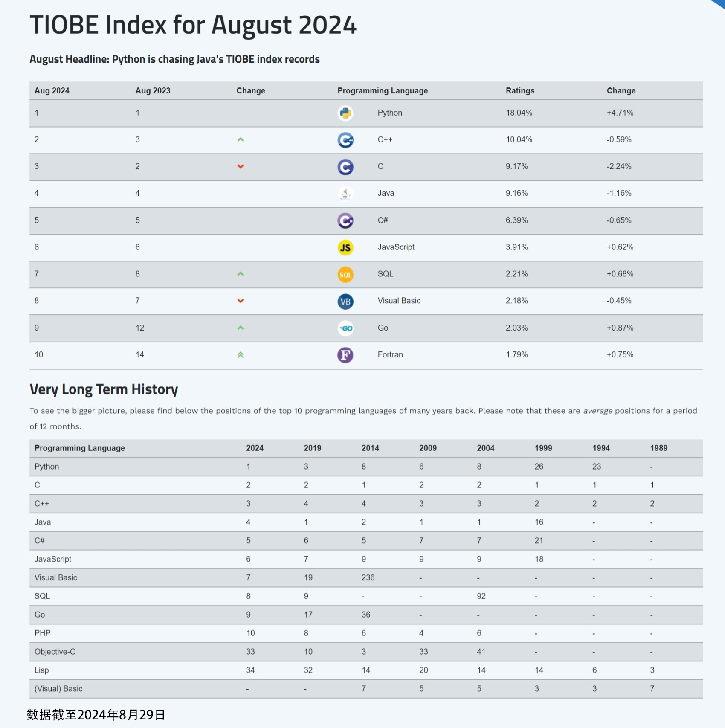Click the Java coffee cup icon
Viewport: 725px width, 728px height.
(345, 194)
